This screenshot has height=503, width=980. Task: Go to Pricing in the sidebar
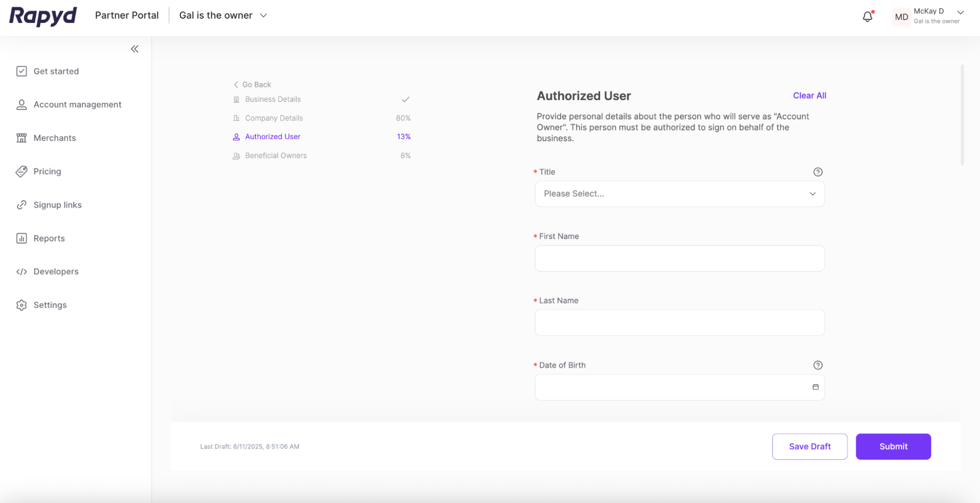(47, 171)
